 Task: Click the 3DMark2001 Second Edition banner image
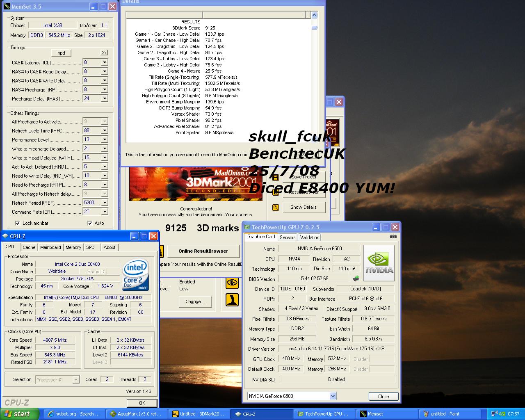196,184
